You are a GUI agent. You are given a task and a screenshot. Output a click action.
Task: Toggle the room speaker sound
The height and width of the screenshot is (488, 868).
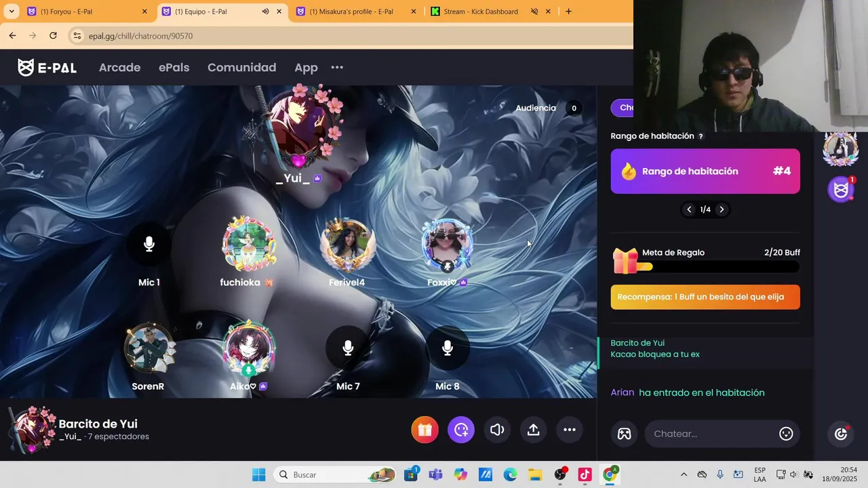click(497, 430)
